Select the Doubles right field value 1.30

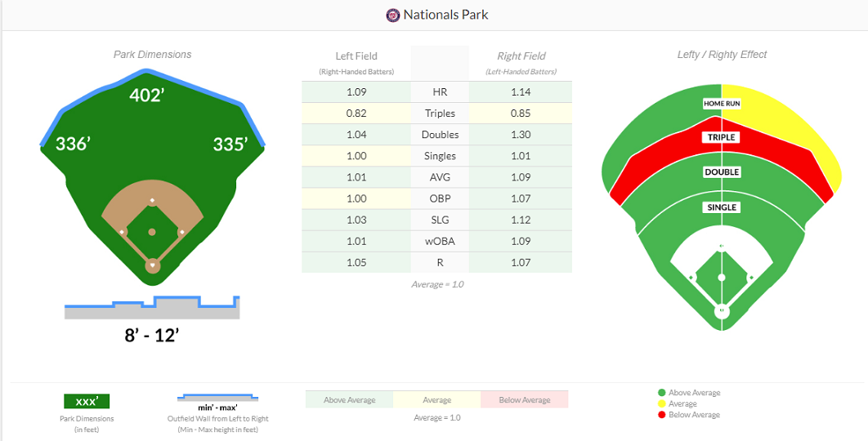(521, 135)
